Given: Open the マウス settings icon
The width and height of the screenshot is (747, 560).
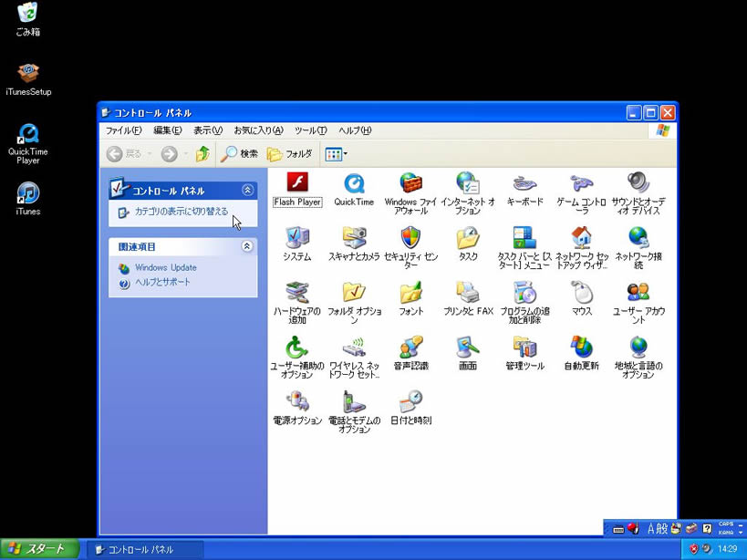Looking at the screenshot, I should tap(582, 298).
